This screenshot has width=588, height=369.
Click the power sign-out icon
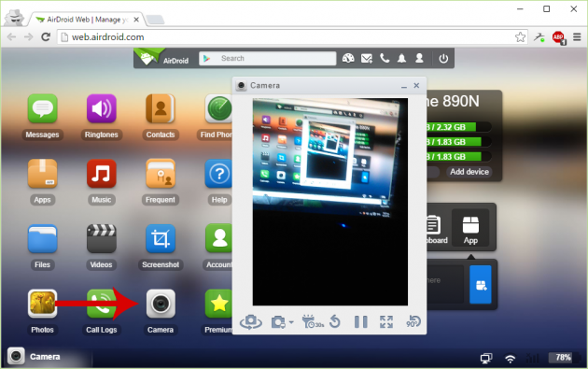click(x=443, y=59)
